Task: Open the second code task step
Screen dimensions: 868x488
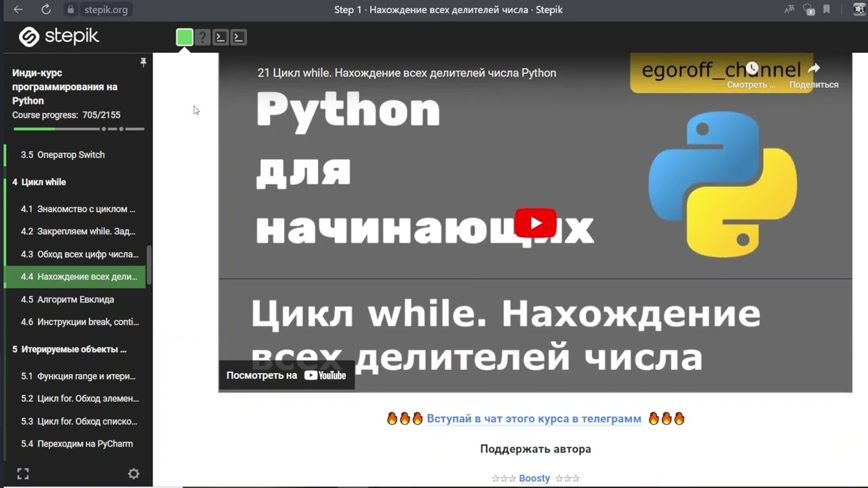Action: click(238, 37)
